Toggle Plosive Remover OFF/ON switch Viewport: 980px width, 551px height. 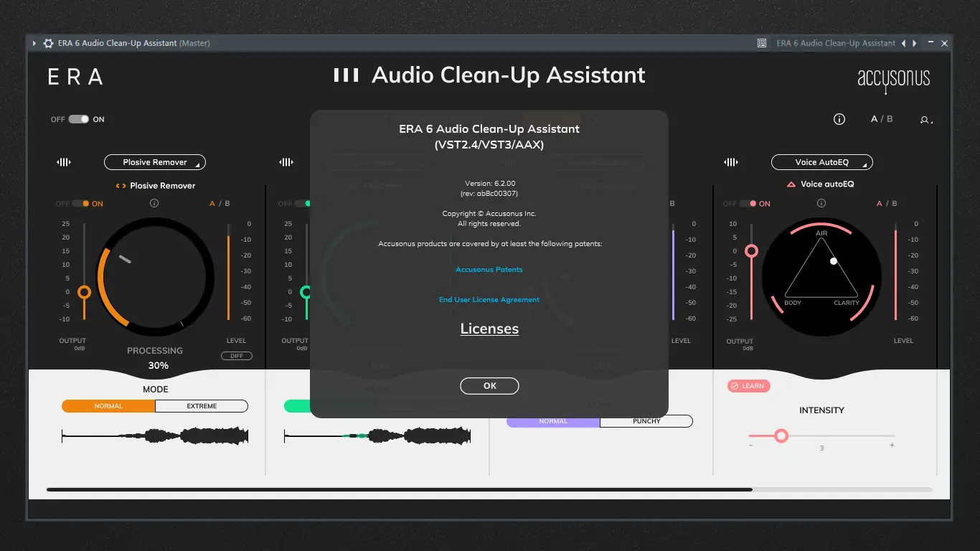point(81,204)
